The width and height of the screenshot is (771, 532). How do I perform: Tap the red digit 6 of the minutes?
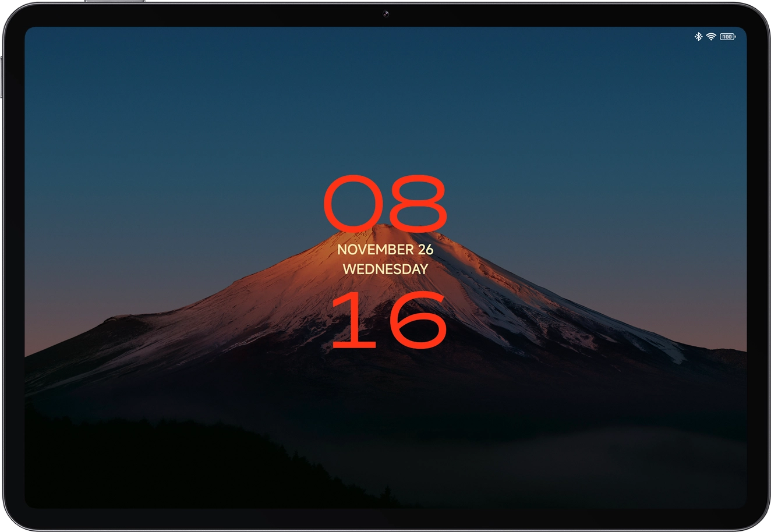click(x=416, y=321)
